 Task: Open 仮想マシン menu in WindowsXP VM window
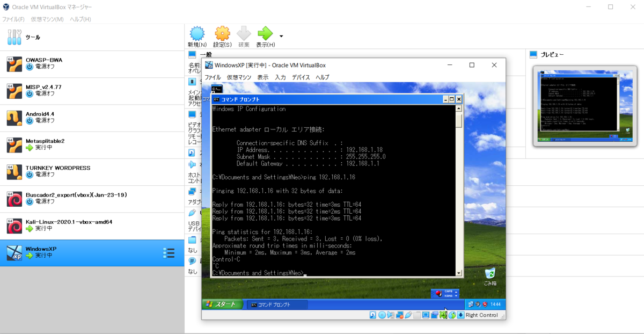point(239,77)
